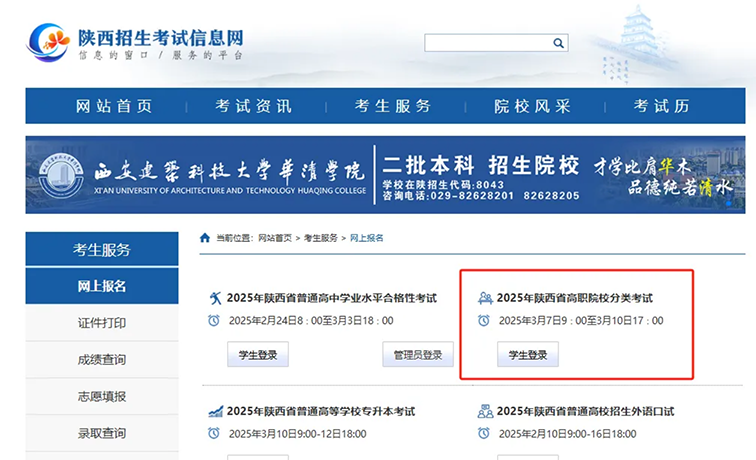This screenshot has height=460, width=756.
Task: Click the clock icon beside 2025年3月7日 date
Action: point(485,321)
